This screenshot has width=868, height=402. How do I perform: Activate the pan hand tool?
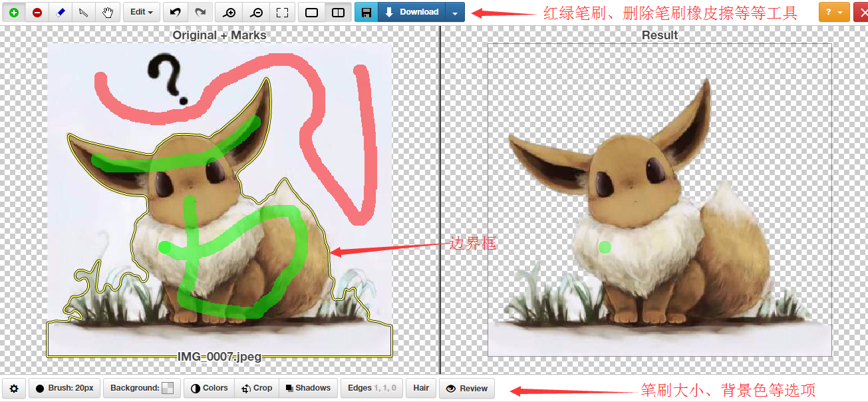tap(108, 12)
